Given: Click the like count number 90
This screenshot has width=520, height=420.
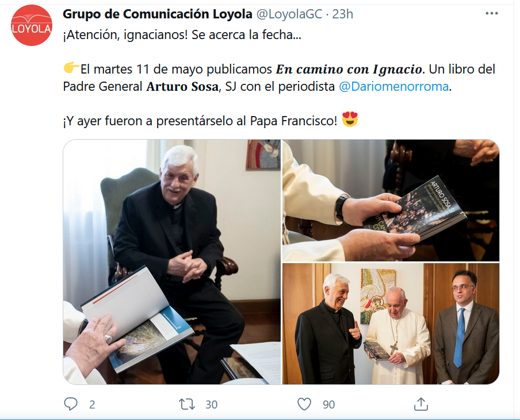Looking at the screenshot, I should coord(328,404).
